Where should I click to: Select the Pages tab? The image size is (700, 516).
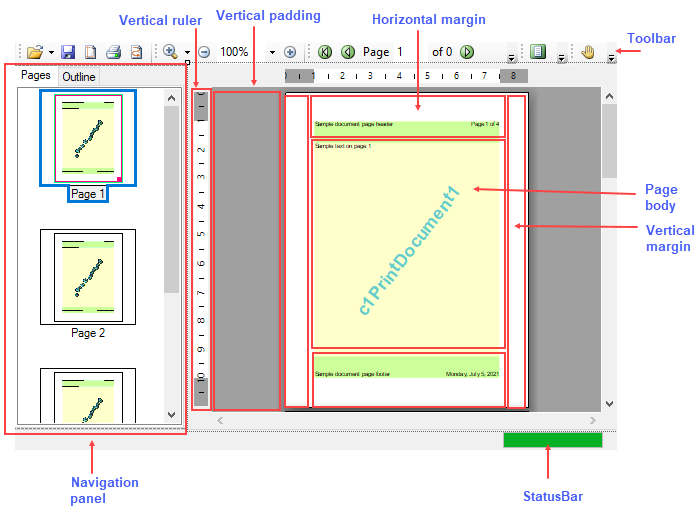36,76
